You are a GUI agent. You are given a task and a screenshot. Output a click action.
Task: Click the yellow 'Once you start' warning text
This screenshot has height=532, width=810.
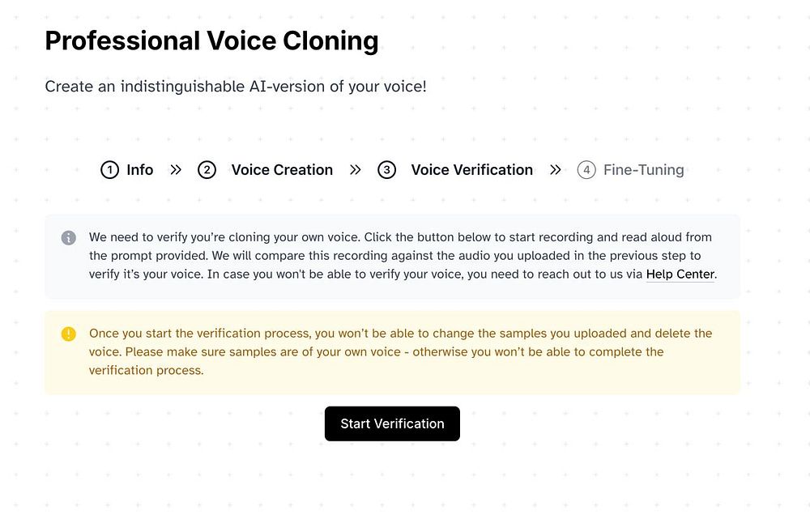tap(400, 351)
